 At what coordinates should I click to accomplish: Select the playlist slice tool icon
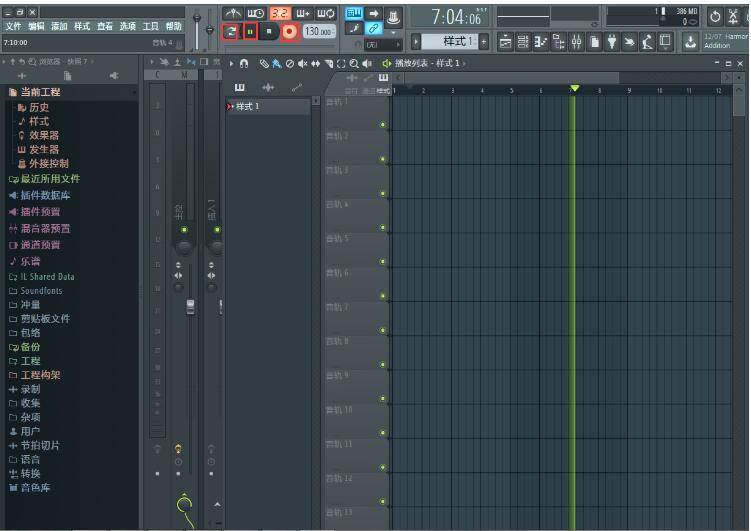pos(329,63)
